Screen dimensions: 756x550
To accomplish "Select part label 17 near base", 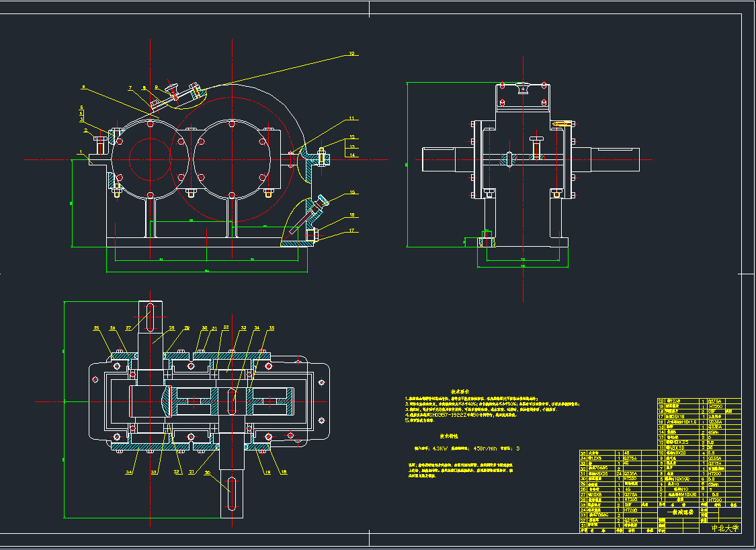I will click(351, 231).
